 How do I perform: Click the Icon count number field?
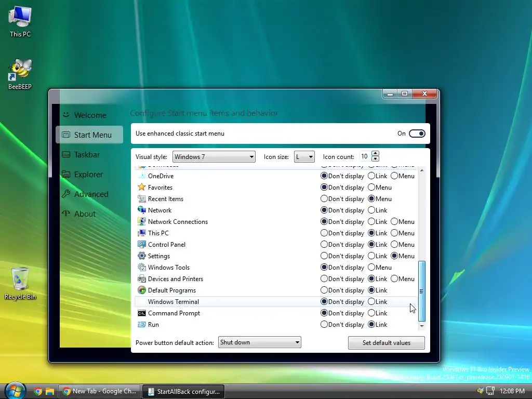(365, 156)
